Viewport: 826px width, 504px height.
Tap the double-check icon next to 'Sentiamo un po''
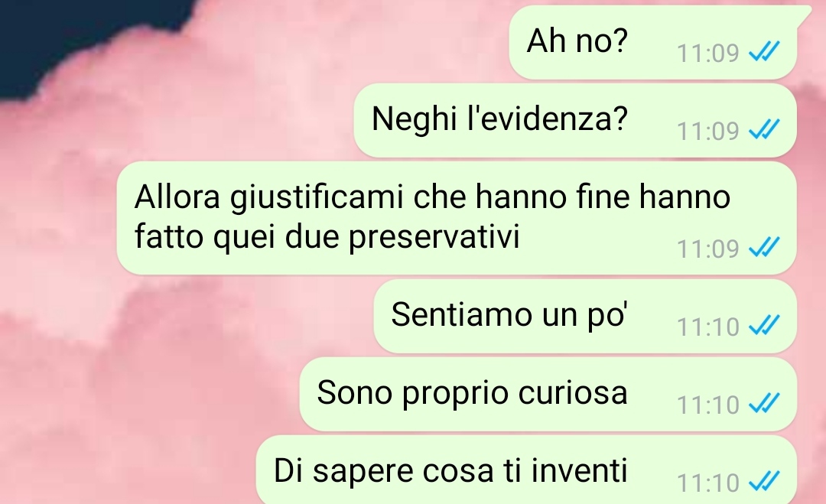pos(764,326)
